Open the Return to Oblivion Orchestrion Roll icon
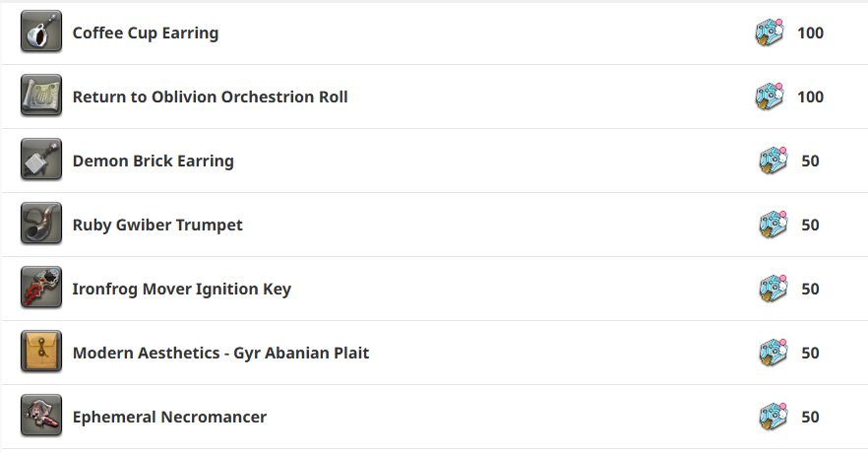Screen dimensions: 868x453 (41, 96)
